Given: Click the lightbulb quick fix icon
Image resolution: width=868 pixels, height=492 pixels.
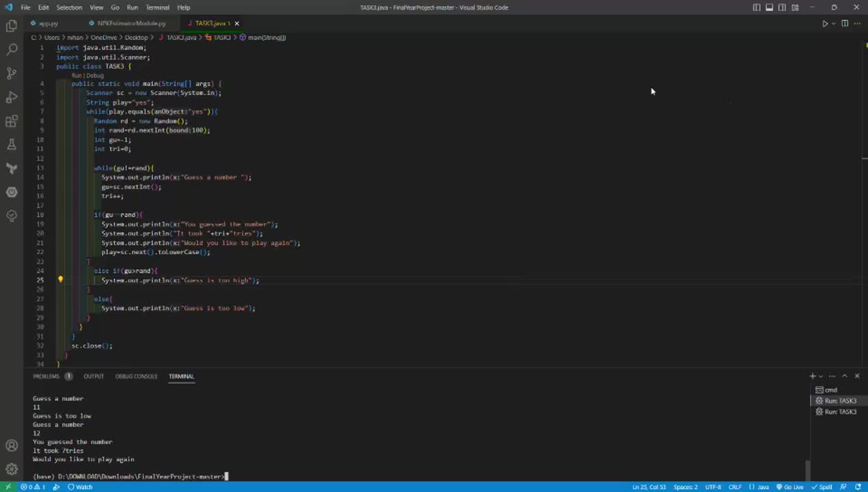Looking at the screenshot, I should (60, 279).
